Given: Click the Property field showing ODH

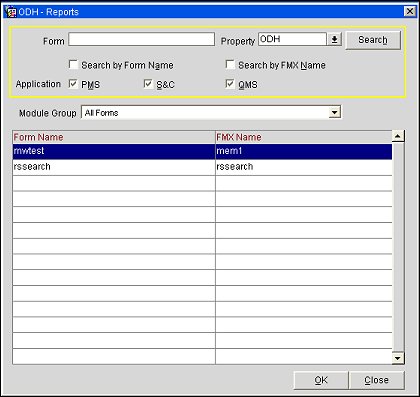Looking at the screenshot, I should [x=292, y=39].
